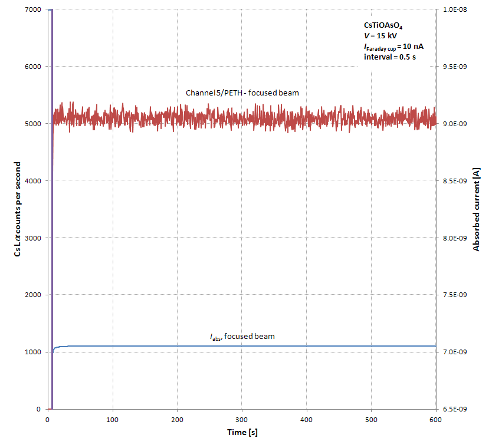Click the 300 tick on time axis

click(x=241, y=420)
